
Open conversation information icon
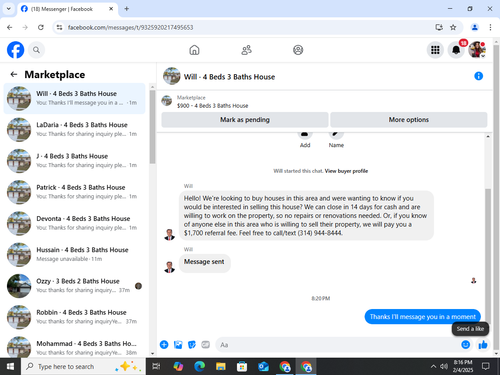[x=478, y=76]
